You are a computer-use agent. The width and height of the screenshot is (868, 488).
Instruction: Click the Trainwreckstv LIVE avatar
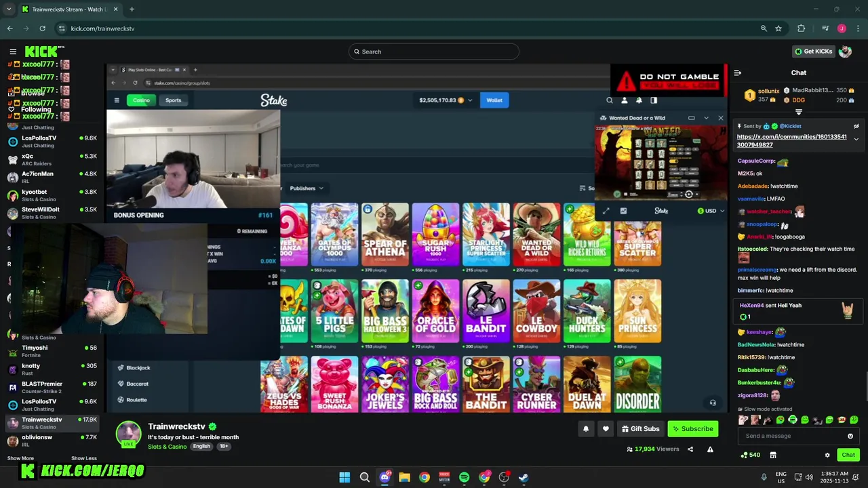pyautogui.click(x=128, y=434)
